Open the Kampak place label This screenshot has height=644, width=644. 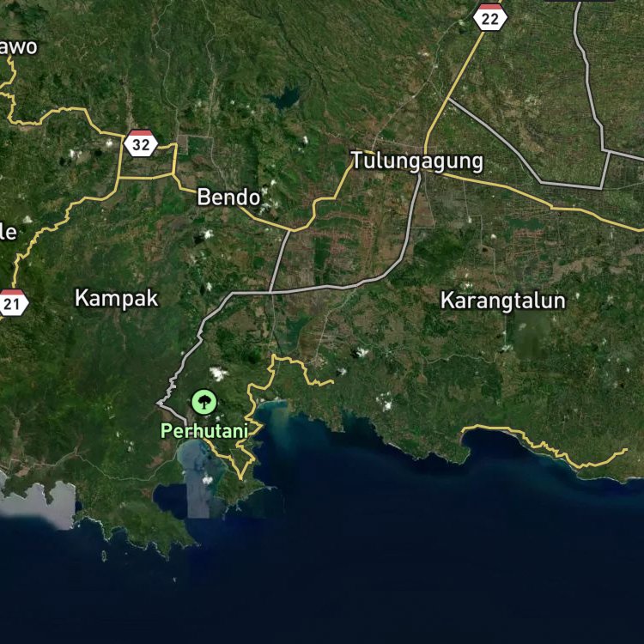tap(116, 299)
